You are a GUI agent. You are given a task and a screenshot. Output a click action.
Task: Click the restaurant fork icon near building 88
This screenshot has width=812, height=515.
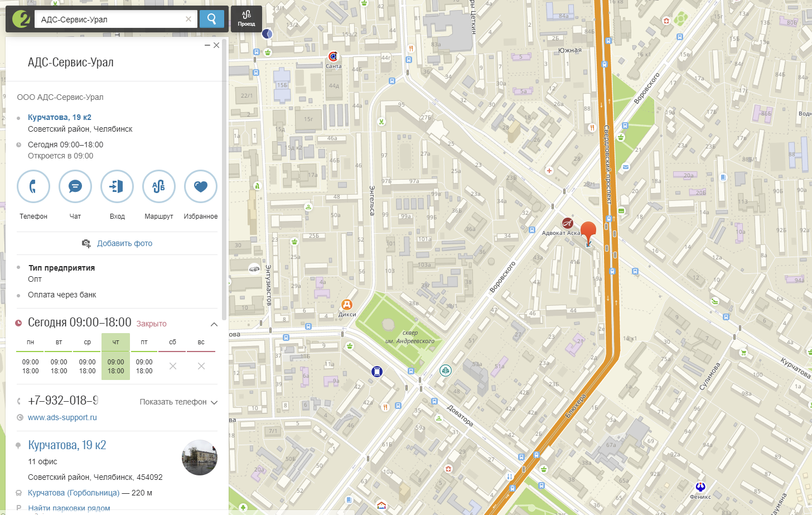coord(592,128)
